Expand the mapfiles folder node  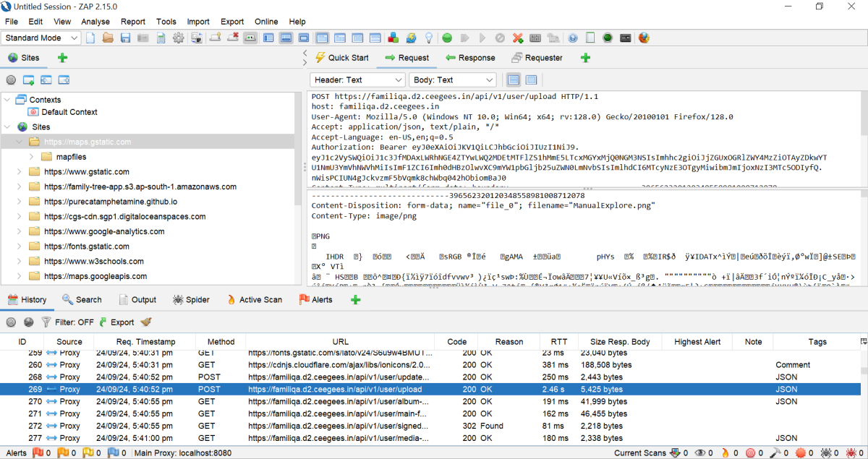[x=32, y=157]
